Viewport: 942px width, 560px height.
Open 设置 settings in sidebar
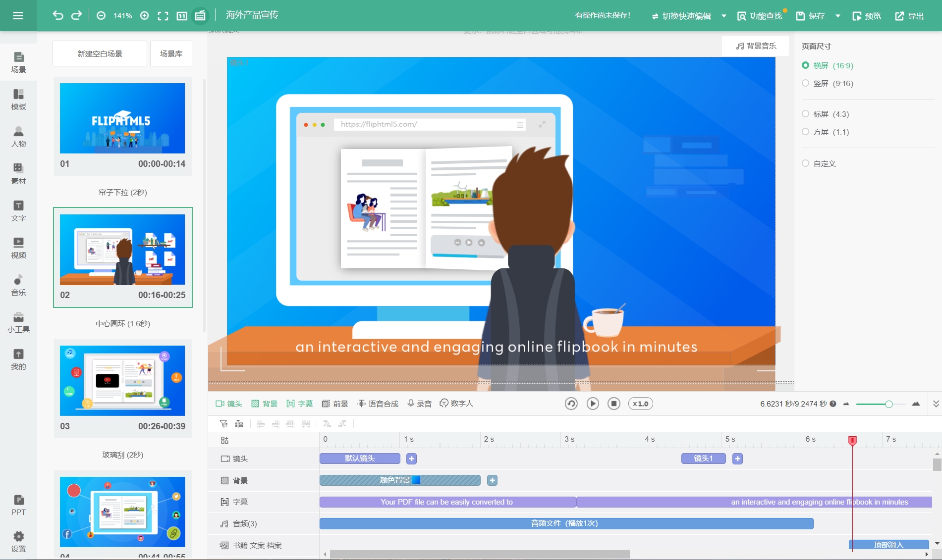[18, 542]
